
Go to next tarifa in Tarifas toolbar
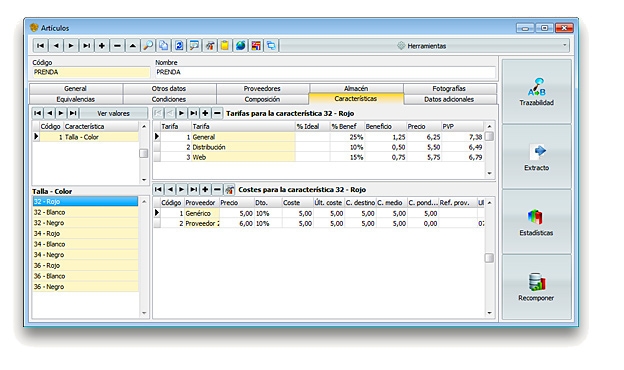tap(181, 113)
